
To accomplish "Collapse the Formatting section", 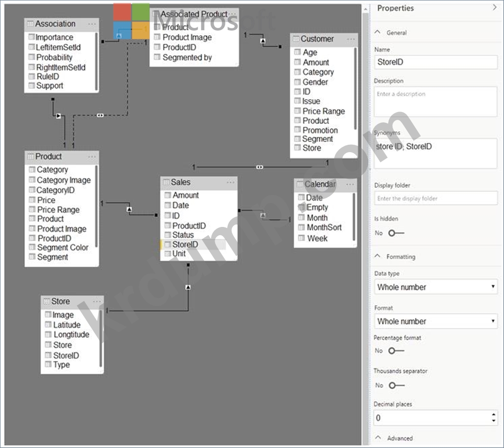I will tap(378, 256).
